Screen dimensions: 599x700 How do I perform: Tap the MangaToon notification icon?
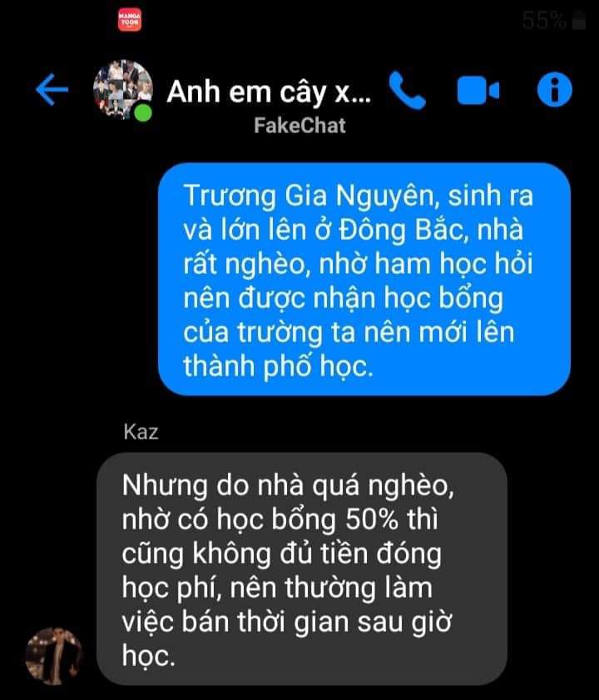point(130,20)
